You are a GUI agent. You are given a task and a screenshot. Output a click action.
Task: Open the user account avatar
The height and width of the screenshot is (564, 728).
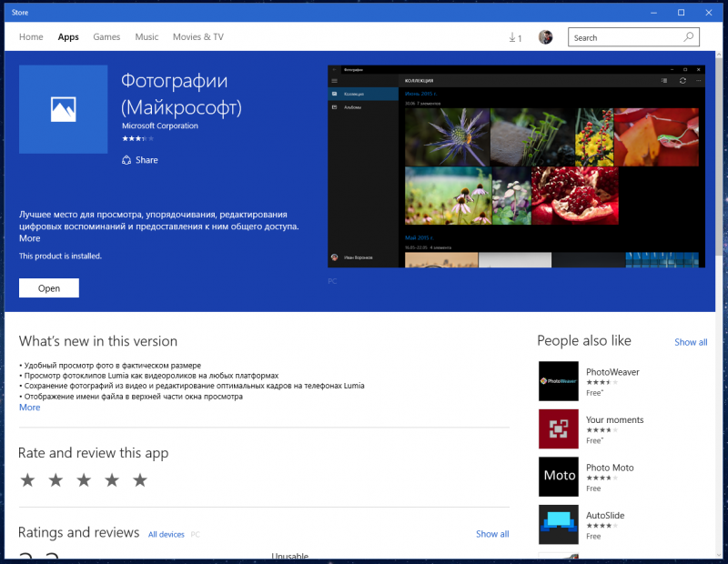tap(545, 37)
